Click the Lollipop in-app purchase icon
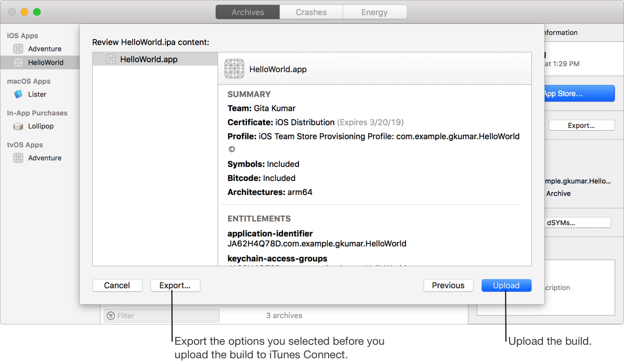624x364 pixels. [18, 126]
